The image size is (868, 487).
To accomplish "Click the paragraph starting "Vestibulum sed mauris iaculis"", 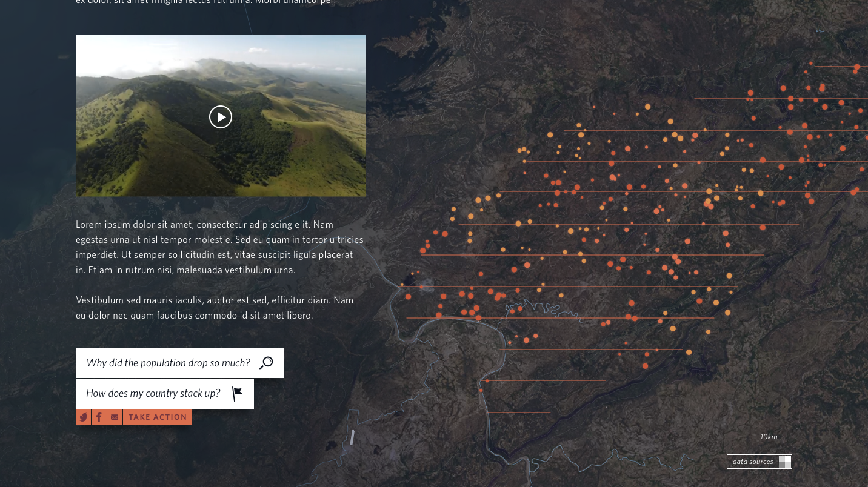I will [x=214, y=308].
